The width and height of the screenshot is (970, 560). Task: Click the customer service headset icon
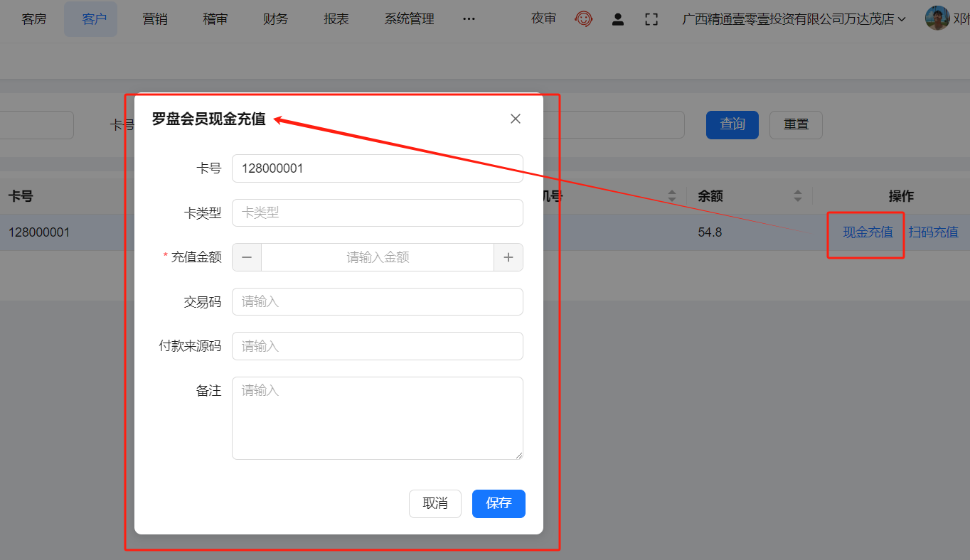(583, 19)
